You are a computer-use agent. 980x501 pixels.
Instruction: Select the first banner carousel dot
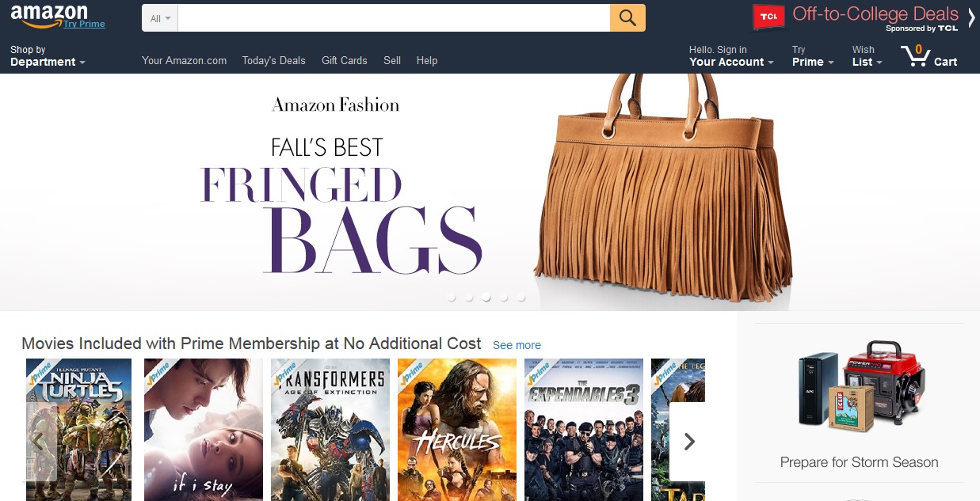[451, 298]
